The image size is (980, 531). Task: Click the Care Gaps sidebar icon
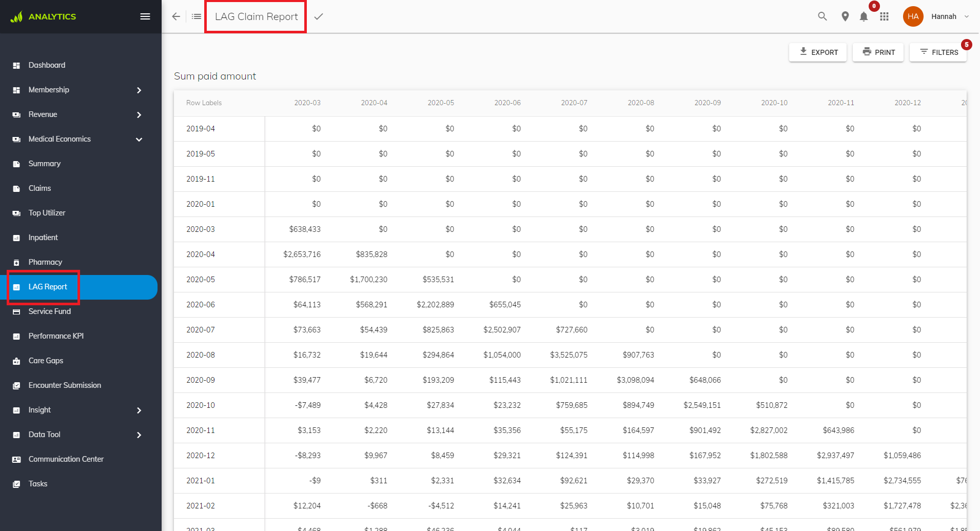(x=16, y=361)
